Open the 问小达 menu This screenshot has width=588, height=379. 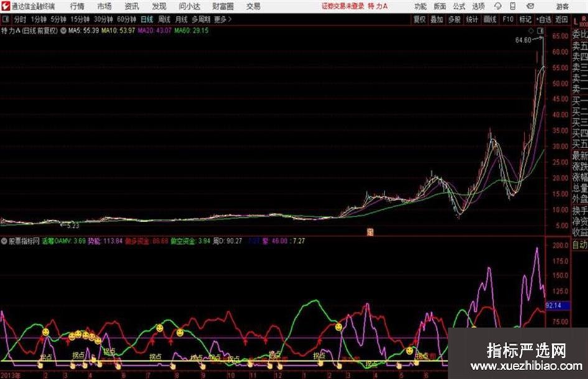189,6
